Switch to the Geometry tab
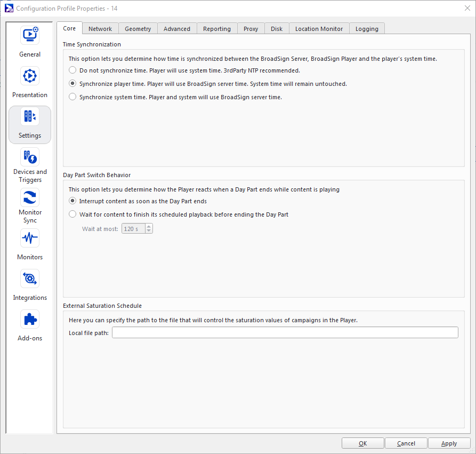The image size is (476, 454). 138,29
